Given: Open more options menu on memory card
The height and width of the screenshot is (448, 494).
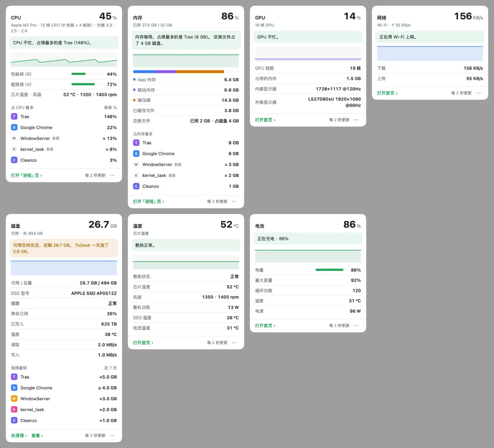Looking at the screenshot, I should [234, 201].
